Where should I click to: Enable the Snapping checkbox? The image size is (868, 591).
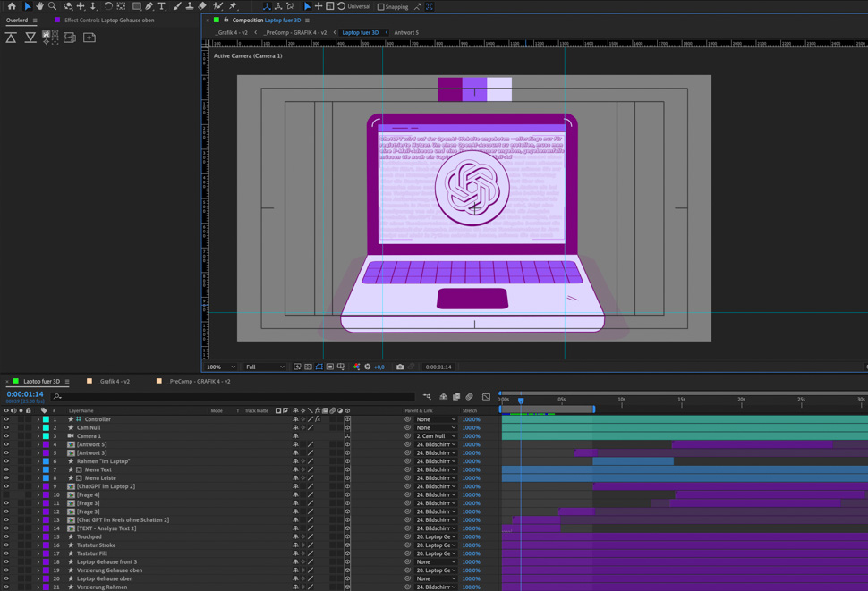381,7
